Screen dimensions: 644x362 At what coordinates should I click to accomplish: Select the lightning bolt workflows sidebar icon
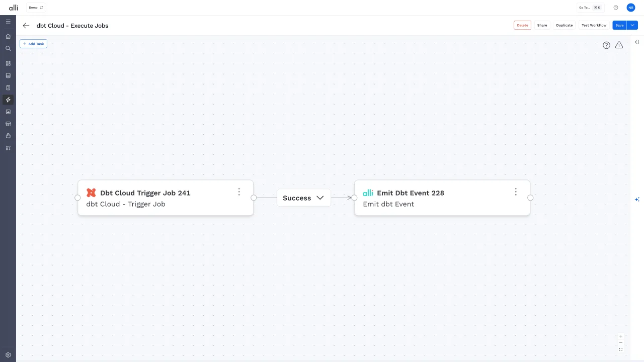tap(8, 100)
